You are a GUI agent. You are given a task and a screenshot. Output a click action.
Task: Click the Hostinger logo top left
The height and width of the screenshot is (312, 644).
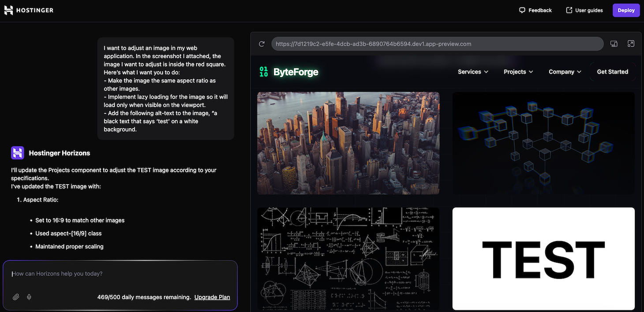pyautogui.click(x=28, y=10)
